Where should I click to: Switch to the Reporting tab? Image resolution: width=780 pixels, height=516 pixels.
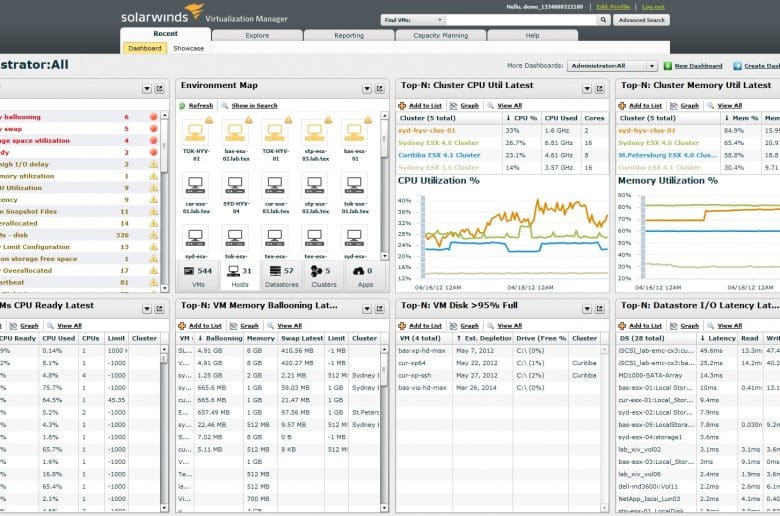tap(349, 35)
